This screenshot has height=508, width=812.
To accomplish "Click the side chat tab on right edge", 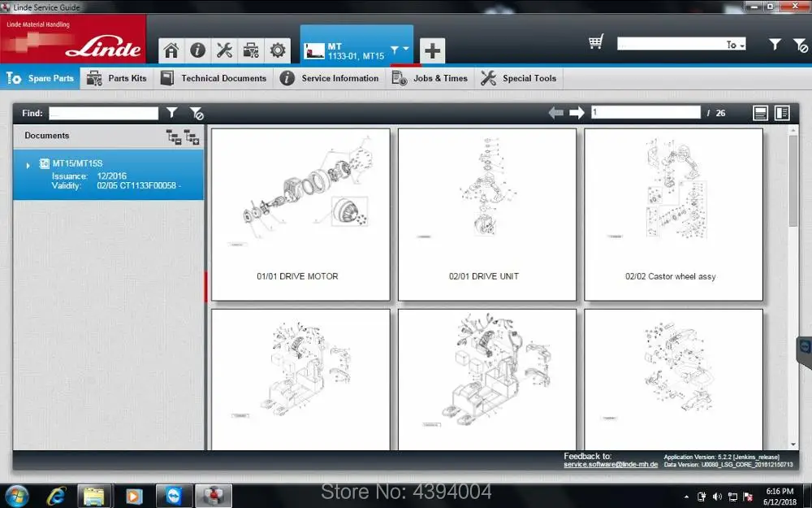I will click(x=804, y=351).
